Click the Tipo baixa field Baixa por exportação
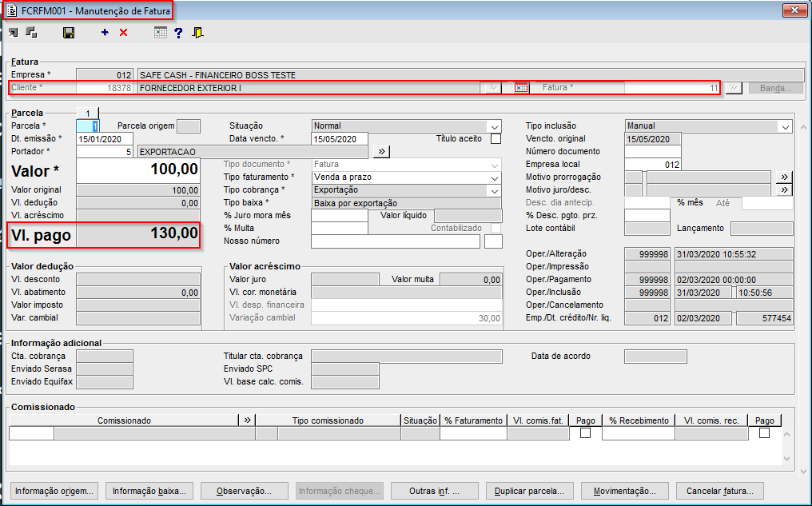Screen dimensions: 812x506 tap(407, 203)
